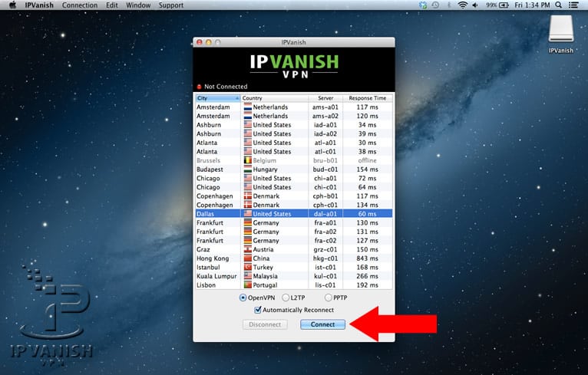Select the cph-c01 server cell
This screenshot has height=375, width=588.
[325, 205]
